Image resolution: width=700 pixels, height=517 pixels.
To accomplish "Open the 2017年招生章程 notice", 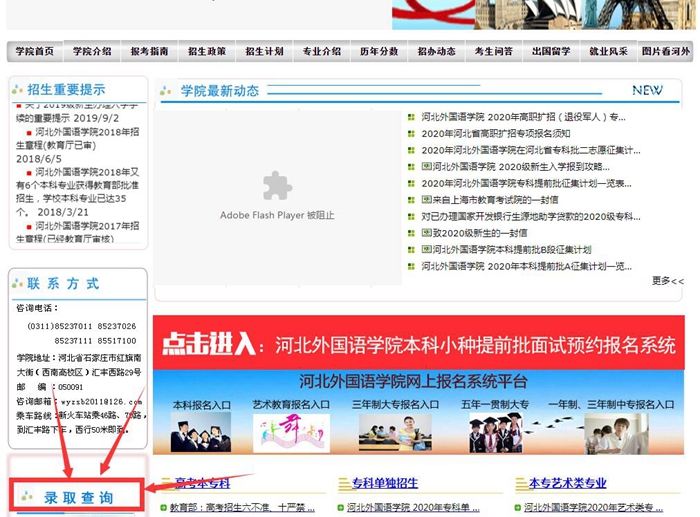I will 78,232.
